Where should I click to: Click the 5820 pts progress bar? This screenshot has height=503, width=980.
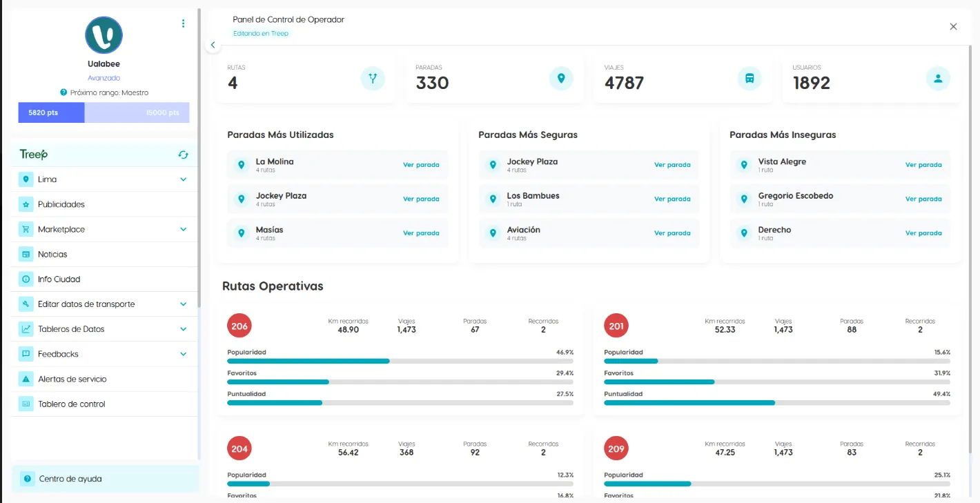[52, 112]
